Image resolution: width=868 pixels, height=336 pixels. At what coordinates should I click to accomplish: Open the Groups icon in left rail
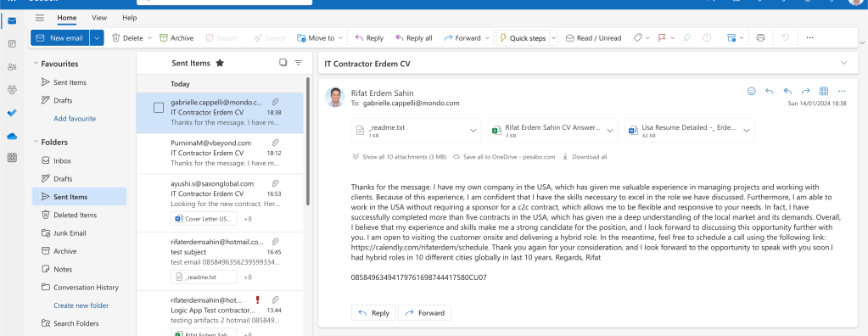[12, 89]
